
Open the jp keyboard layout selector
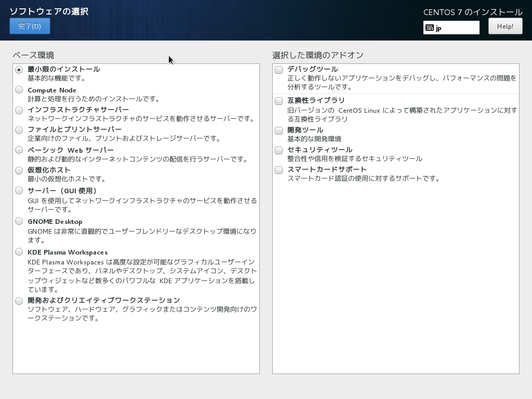pos(451,27)
